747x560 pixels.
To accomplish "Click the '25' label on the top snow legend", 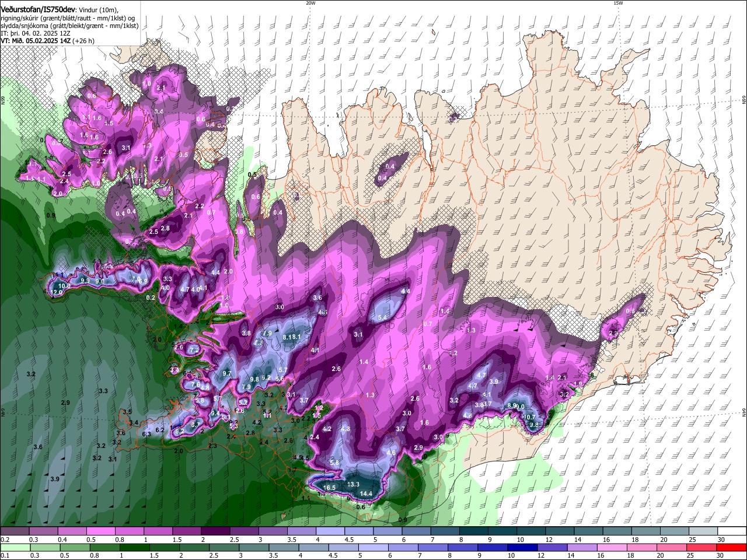I will click(x=692, y=540).
